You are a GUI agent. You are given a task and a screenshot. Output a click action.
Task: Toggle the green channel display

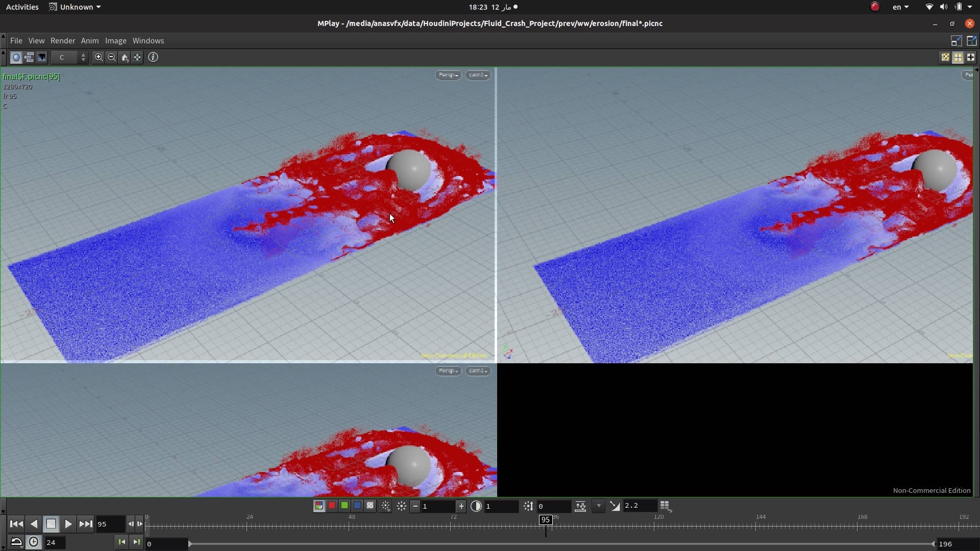pos(345,506)
